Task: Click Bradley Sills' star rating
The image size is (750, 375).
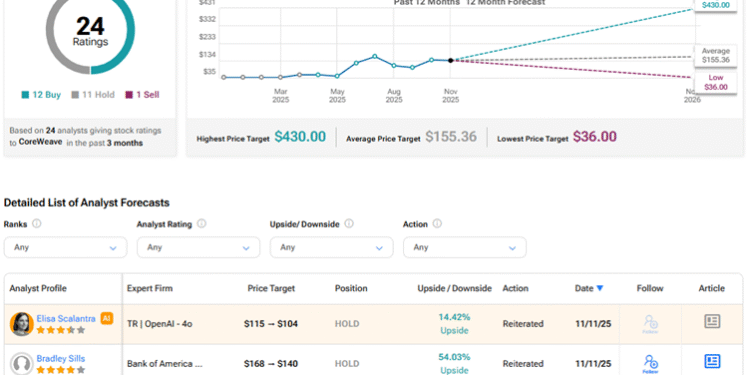Action: (61, 370)
